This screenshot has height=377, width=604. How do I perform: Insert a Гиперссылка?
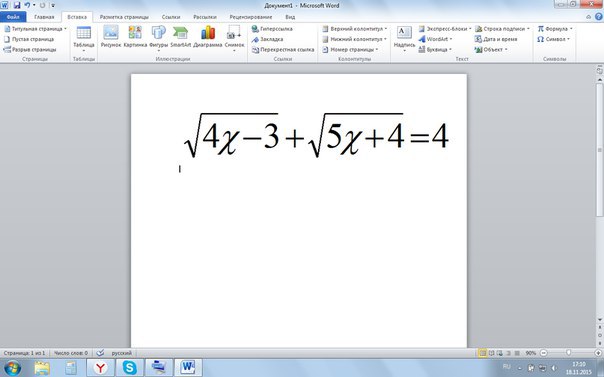pyautogui.click(x=272, y=29)
